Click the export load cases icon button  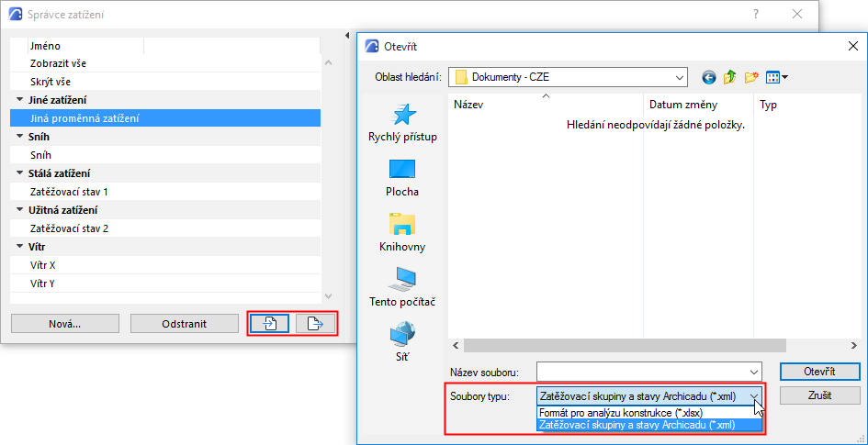315,323
